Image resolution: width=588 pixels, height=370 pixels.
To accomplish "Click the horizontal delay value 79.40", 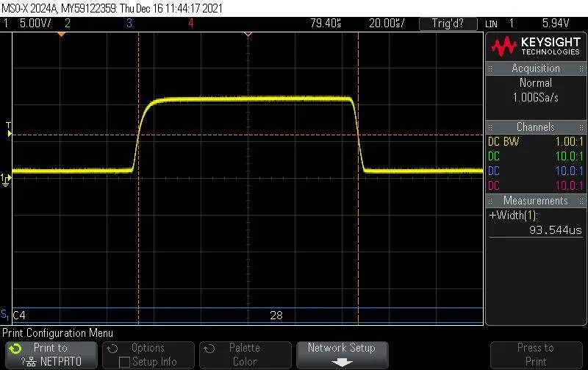I will click(326, 24).
